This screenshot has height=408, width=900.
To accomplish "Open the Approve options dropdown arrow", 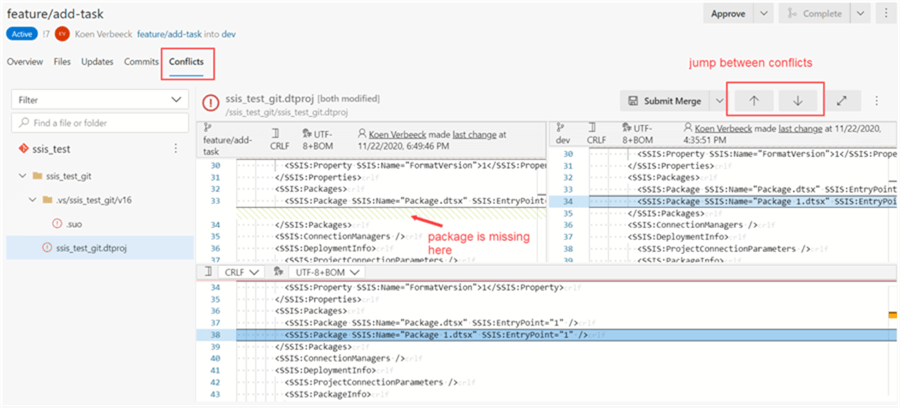I will pos(763,14).
